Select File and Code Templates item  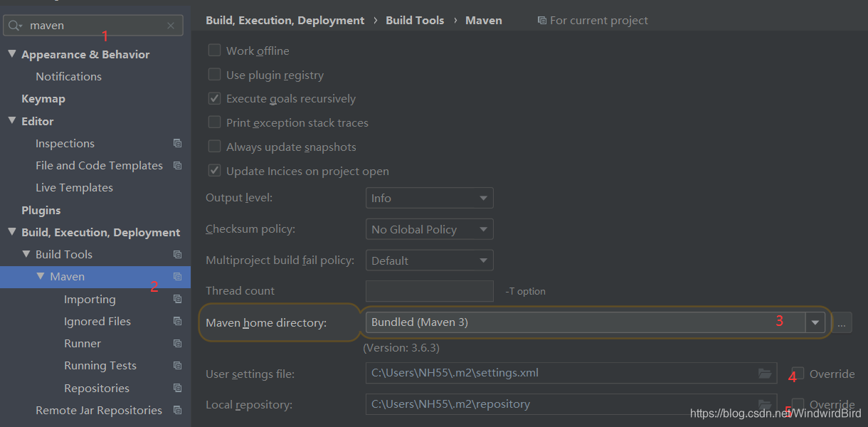point(99,166)
